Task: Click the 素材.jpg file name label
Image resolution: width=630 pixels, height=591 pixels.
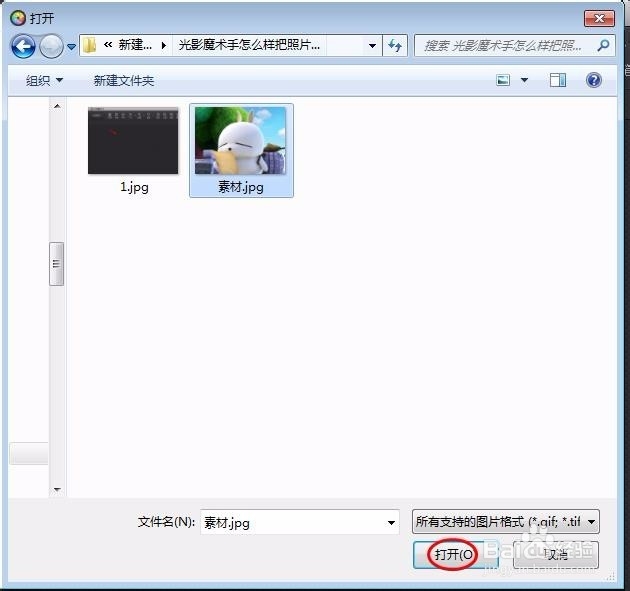Action: point(241,187)
